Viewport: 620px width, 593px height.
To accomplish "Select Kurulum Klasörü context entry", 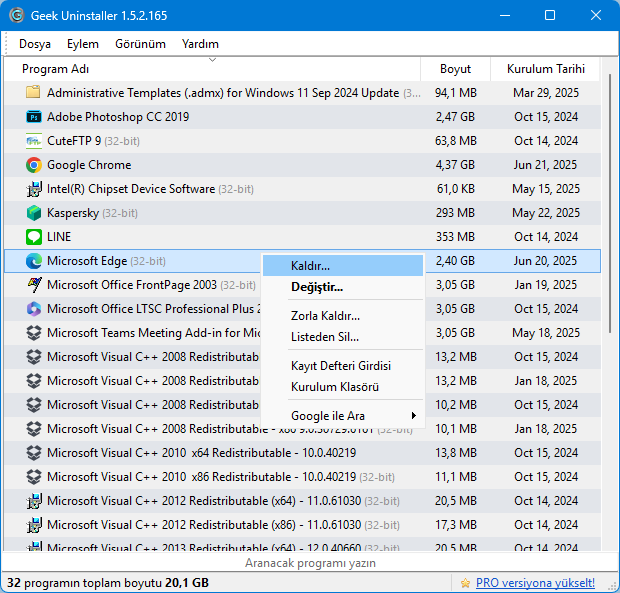I will [343, 387].
